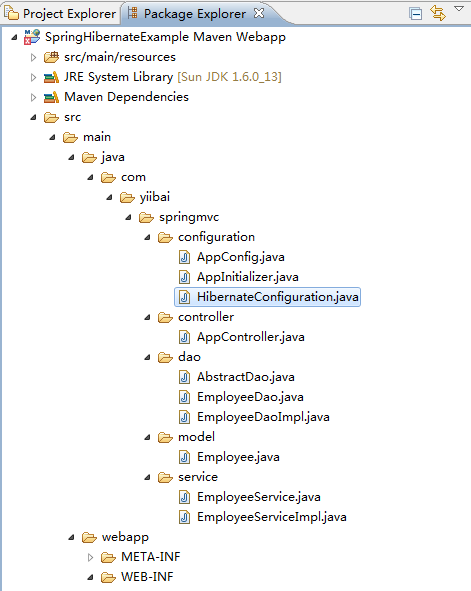Expand the Maven Dependencies node
Viewport: 471px width, 591px height.
(x=33, y=97)
